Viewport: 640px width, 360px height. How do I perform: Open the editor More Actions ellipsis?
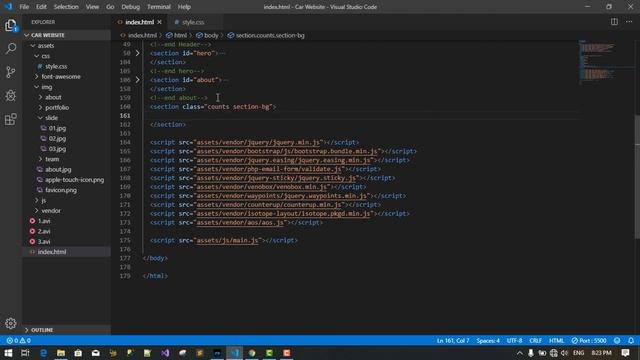[x=629, y=22]
